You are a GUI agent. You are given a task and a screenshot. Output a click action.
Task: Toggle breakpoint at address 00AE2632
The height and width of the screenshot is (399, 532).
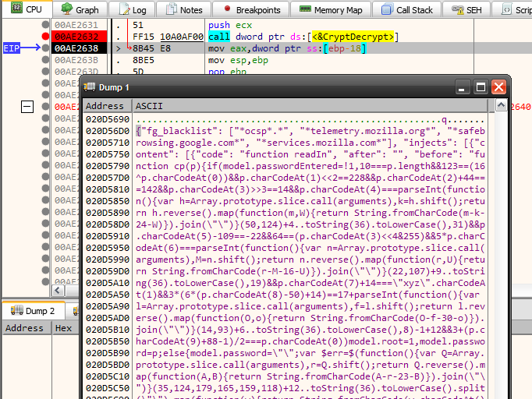point(45,37)
